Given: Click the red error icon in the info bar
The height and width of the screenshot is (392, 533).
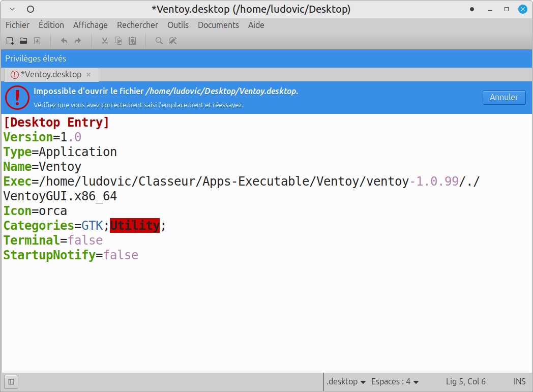Looking at the screenshot, I should point(17,98).
